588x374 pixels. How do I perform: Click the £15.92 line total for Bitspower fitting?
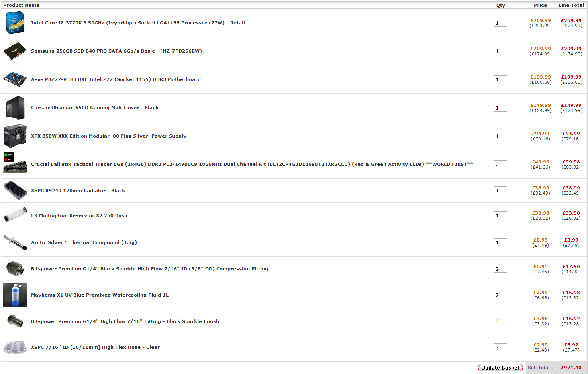(x=571, y=319)
